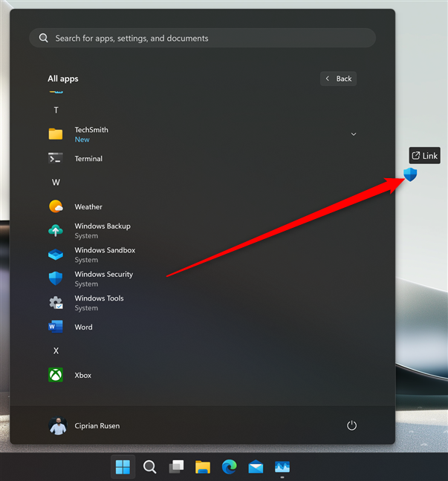The image size is (448, 481).
Task: Click the "Windows Sandbox" entry text
Action: [105, 250]
